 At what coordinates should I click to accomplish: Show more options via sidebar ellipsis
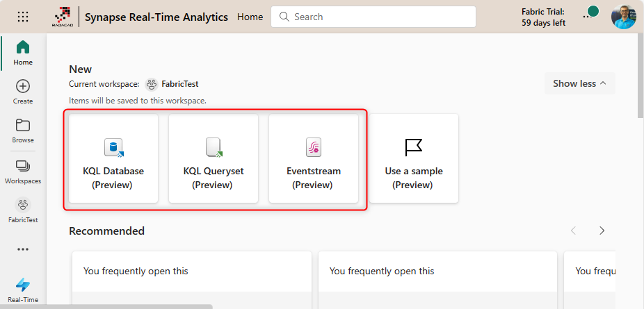coord(23,249)
